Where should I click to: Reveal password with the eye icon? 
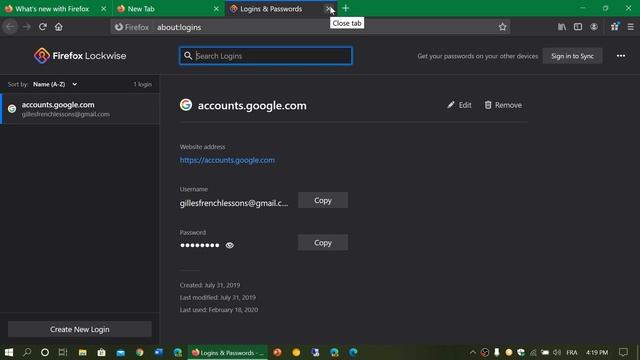click(229, 245)
